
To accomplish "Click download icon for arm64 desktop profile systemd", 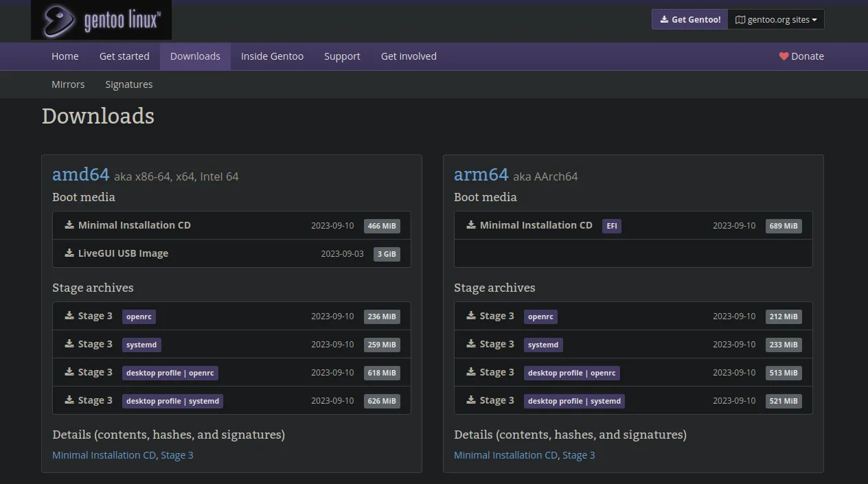I will (471, 400).
